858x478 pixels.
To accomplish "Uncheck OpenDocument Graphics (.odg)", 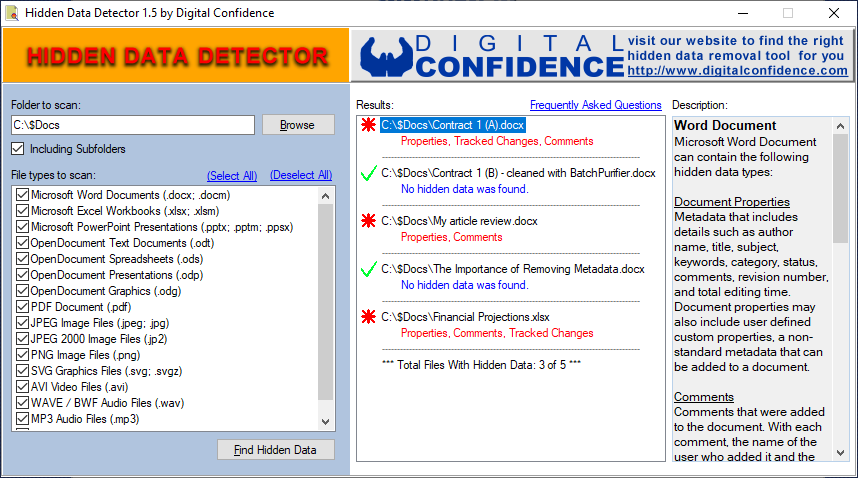I will (22, 290).
